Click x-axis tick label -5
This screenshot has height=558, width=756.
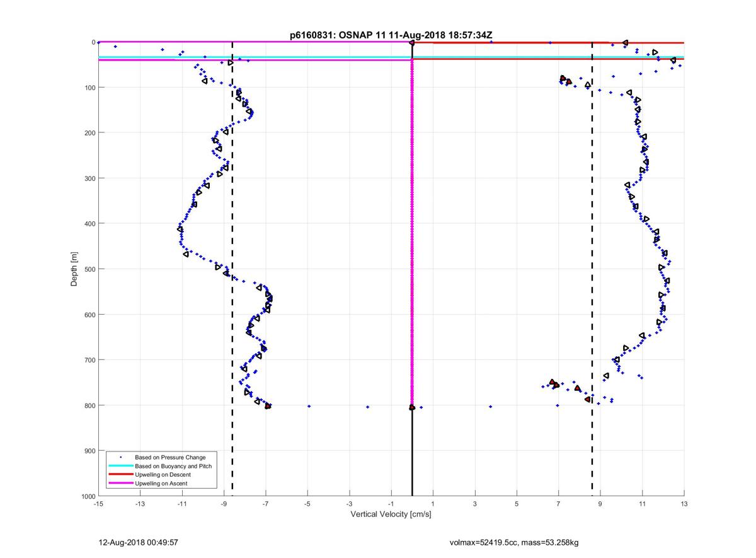[x=307, y=504]
